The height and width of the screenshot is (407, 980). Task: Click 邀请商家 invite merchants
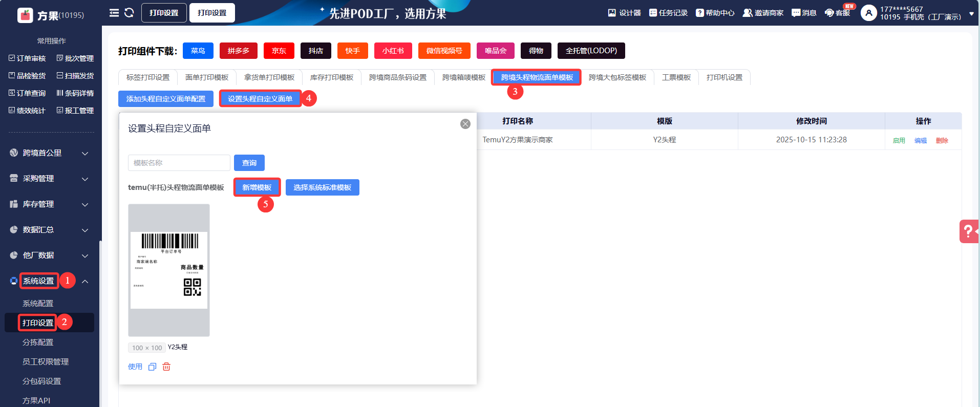coord(763,13)
